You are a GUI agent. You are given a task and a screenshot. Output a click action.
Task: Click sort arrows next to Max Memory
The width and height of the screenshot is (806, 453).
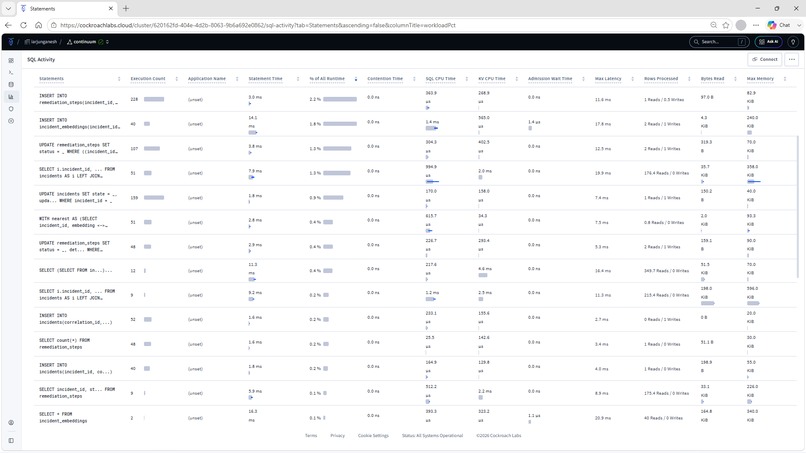click(x=784, y=79)
